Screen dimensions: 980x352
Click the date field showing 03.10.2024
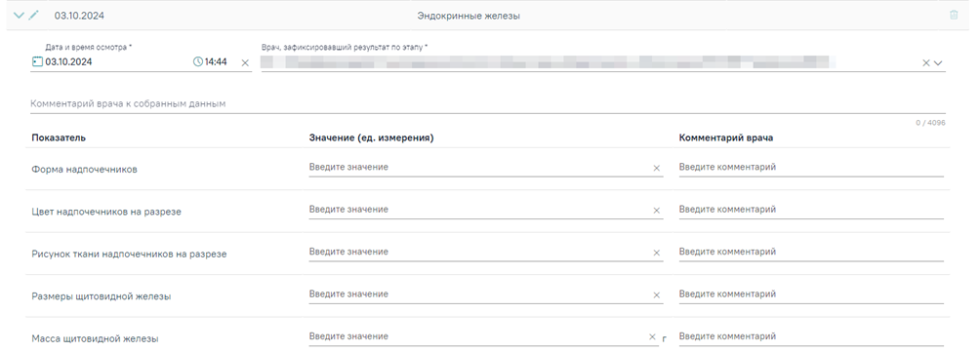pyautogui.click(x=68, y=61)
